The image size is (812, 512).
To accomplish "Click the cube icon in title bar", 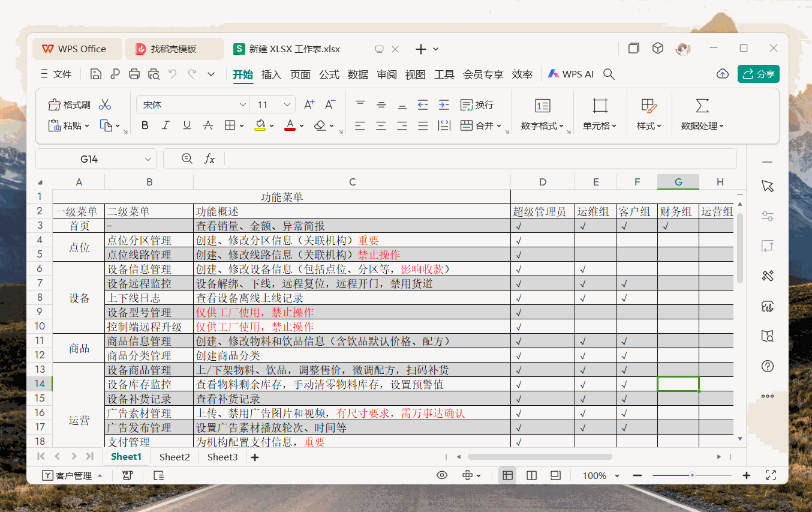I will click(x=658, y=49).
